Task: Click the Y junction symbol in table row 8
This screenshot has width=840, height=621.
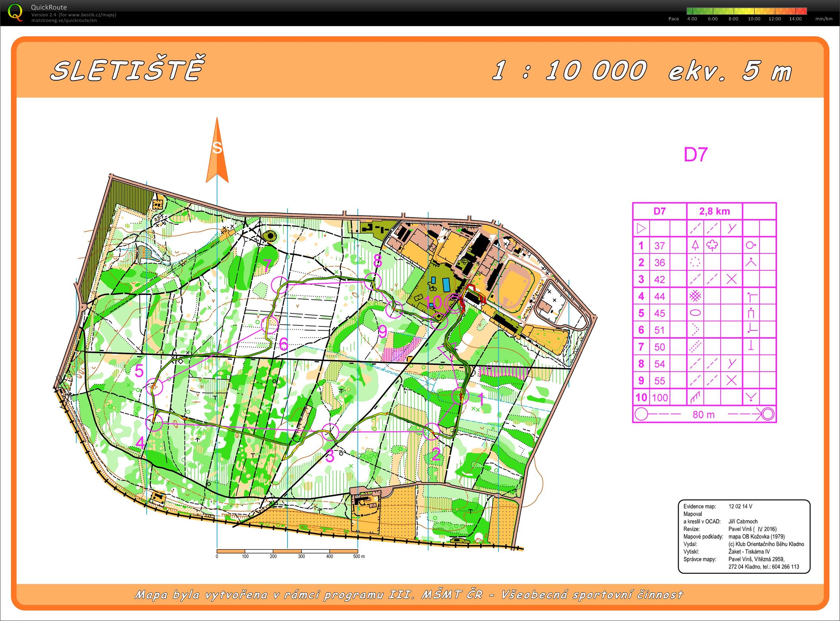Action: tap(732, 363)
